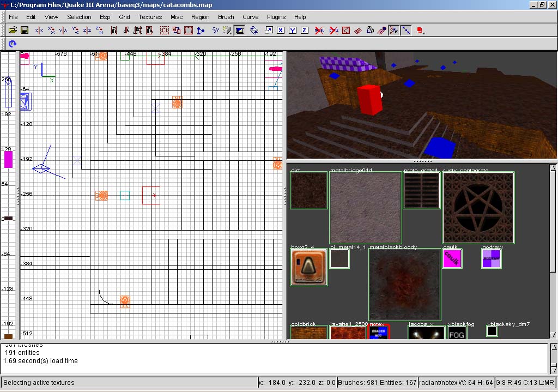Click the texture browser scroll down arrow

click(553, 335)
